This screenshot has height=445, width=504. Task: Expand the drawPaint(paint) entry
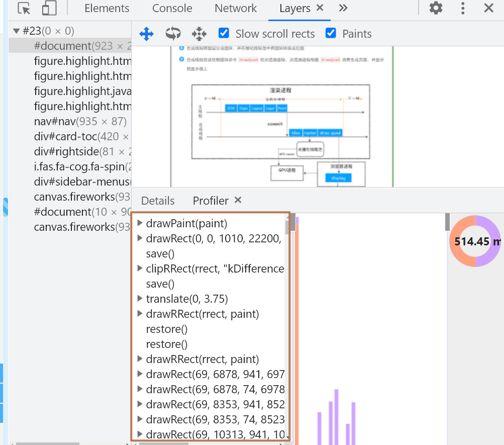tap(140, 223)
